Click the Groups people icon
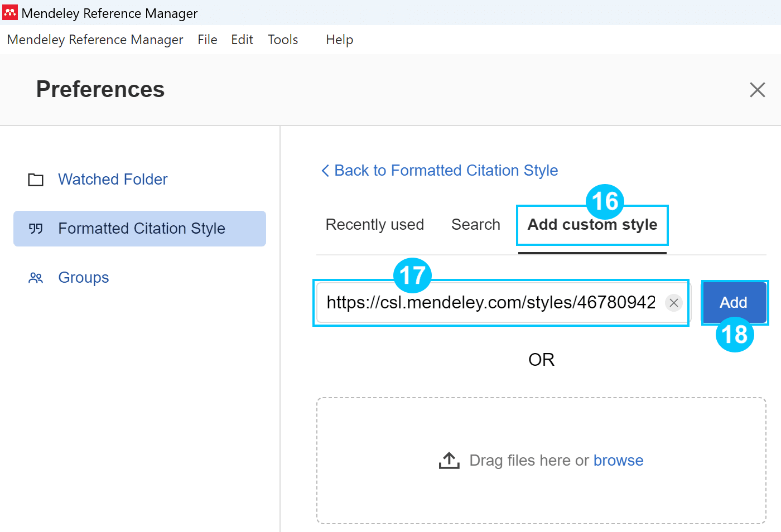The image size is (781, 532). [36, 278]
